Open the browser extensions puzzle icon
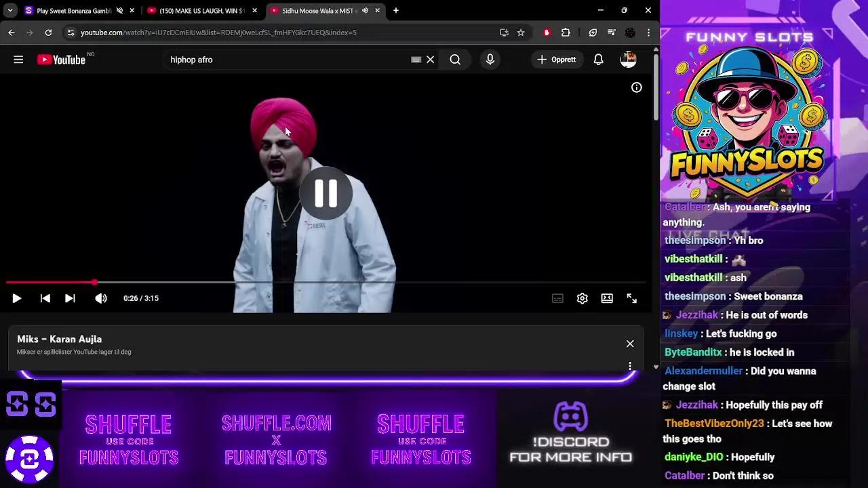 point(566,32)
